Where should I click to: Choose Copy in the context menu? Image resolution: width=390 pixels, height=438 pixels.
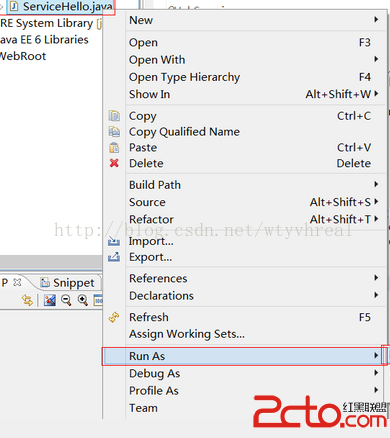244,116
